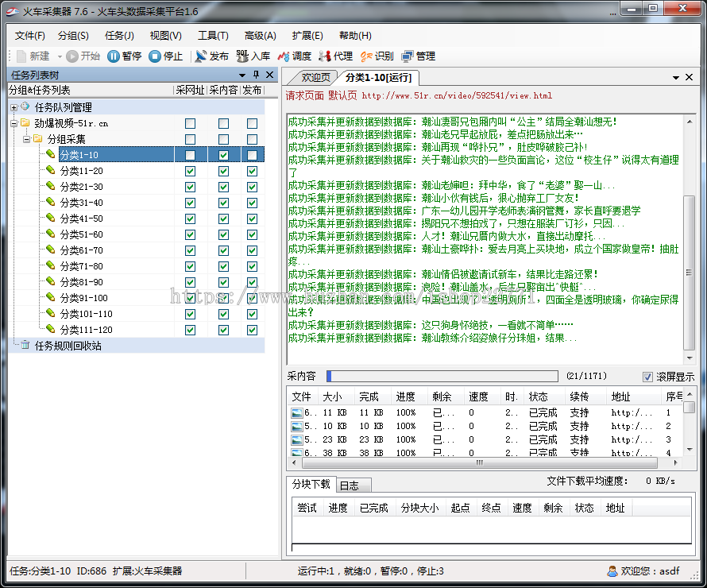The width and height of the screenshot is (707, 588).
Task: Pin the 任务列表树 panel
Action: [256, 75]
